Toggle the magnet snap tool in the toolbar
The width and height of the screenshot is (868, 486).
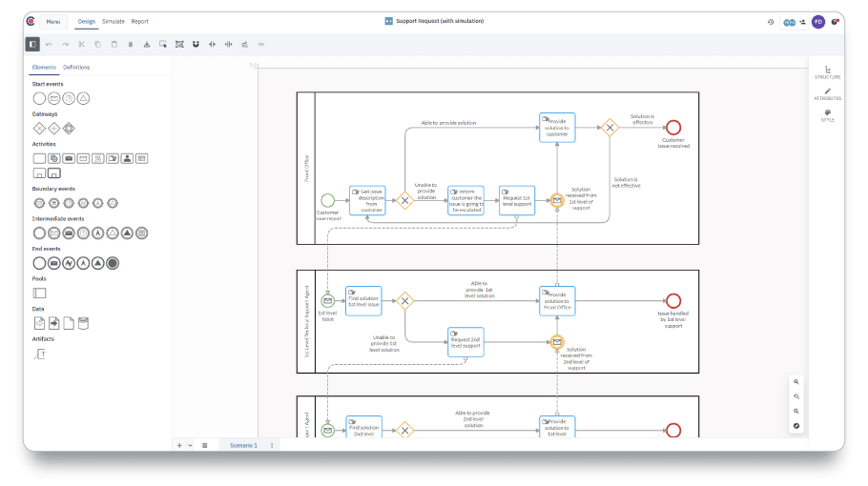point(196,44)
